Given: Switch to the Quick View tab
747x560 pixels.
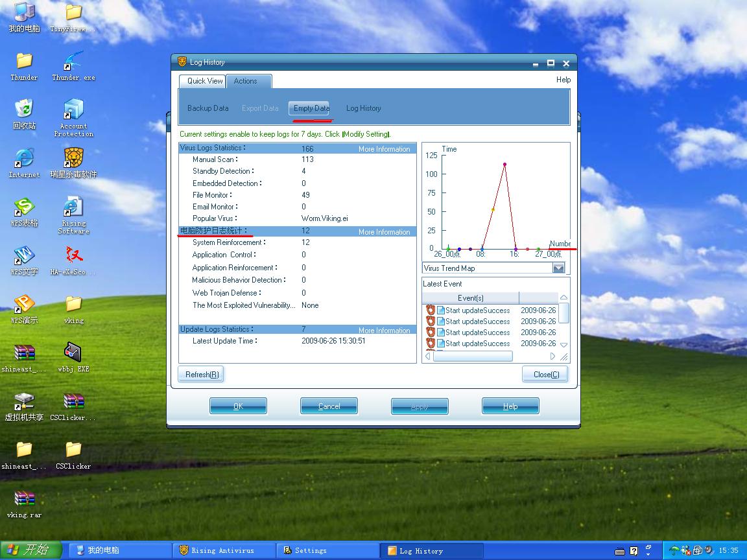Looking at the screenshot, I should coord(205,81).
